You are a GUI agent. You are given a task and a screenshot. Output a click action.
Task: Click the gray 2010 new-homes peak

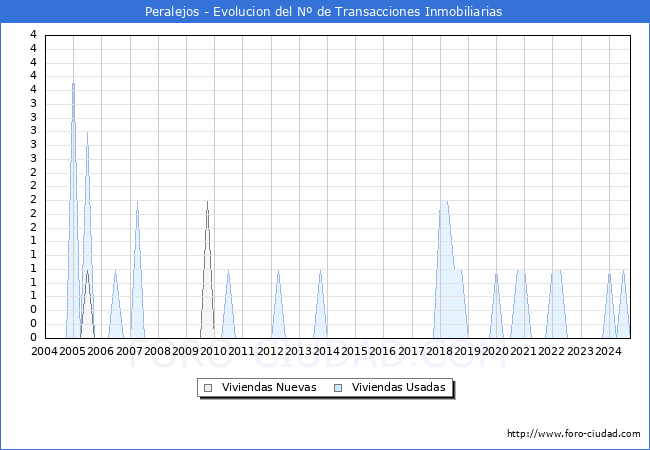[207, 269]
